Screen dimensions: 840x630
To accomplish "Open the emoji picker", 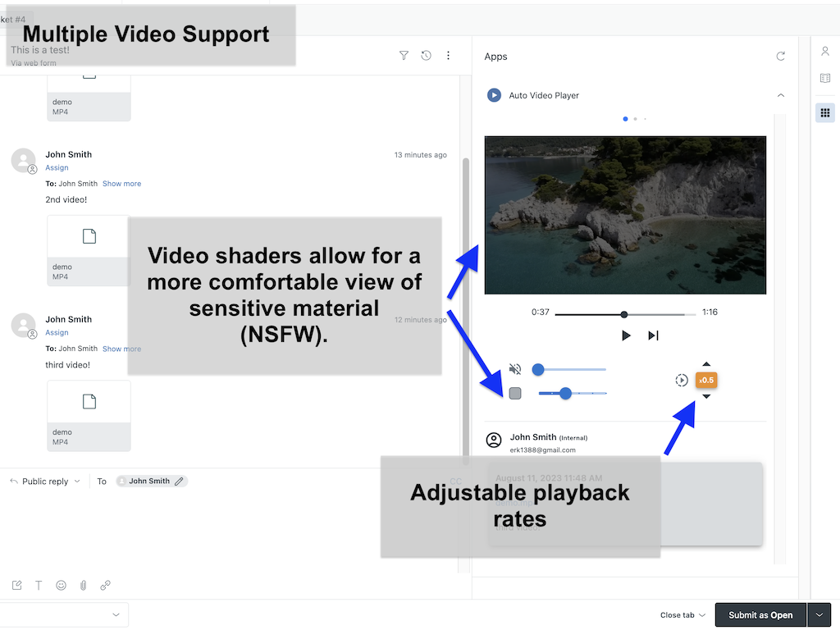I will tap(61, 585).
